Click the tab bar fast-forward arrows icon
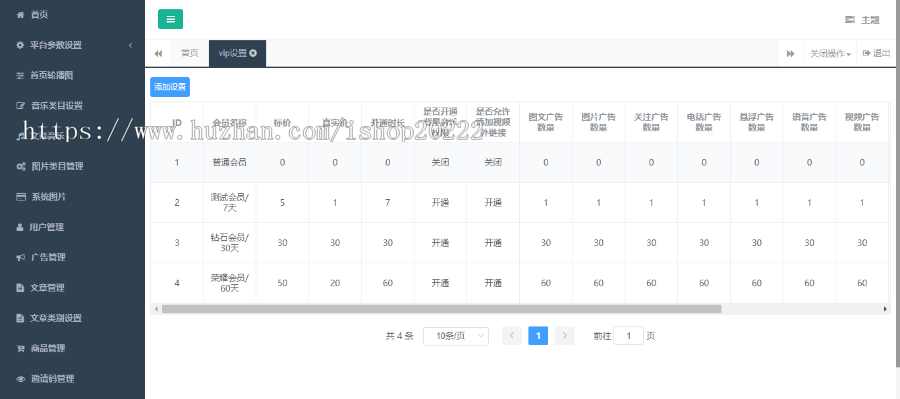 pos(790,53)
